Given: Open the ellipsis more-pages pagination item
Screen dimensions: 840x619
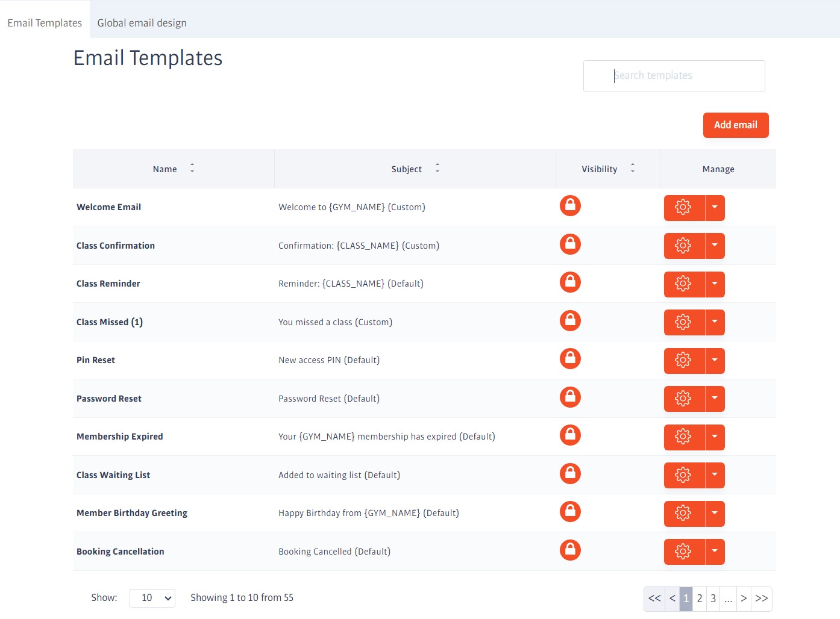Looking at the screenshot, I should click(x=728, y=599).
